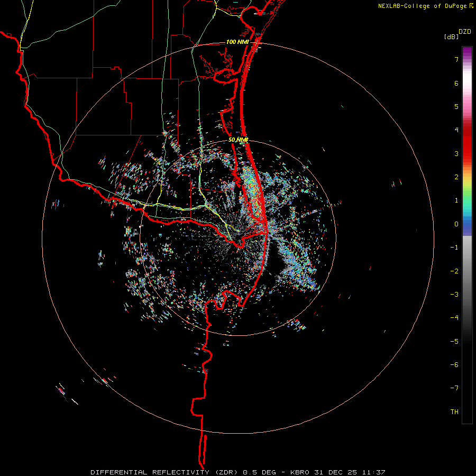Image resolution: width=476 pixels, height=476 pixels.
Task: Click the -6 value on color scale
Action: 454,365
